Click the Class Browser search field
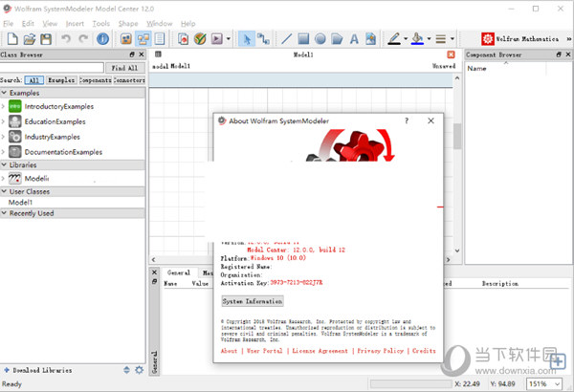 [x=52, y=67]
